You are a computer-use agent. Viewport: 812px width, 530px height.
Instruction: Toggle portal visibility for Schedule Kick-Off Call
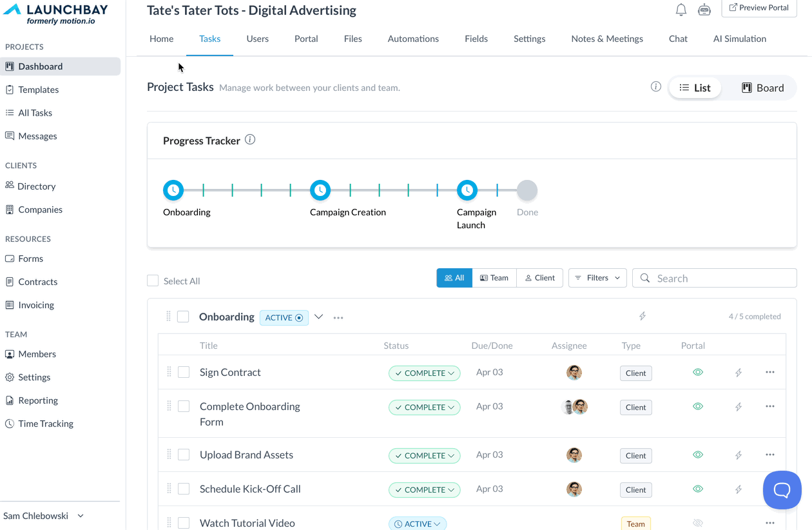[x=698, y=489]
